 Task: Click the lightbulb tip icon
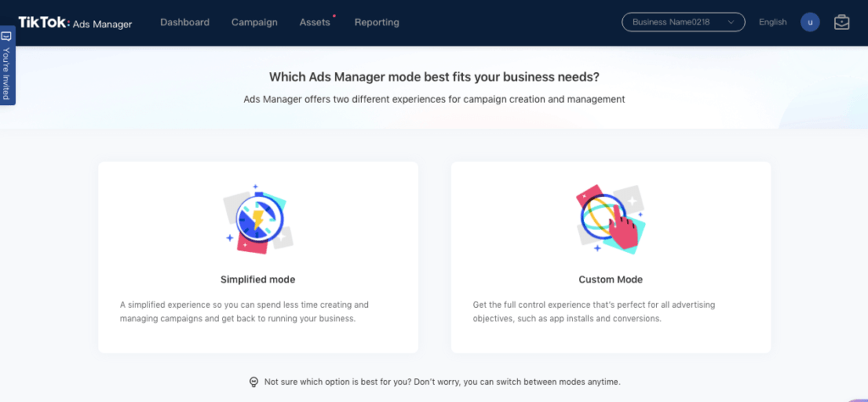coord(253,382)
